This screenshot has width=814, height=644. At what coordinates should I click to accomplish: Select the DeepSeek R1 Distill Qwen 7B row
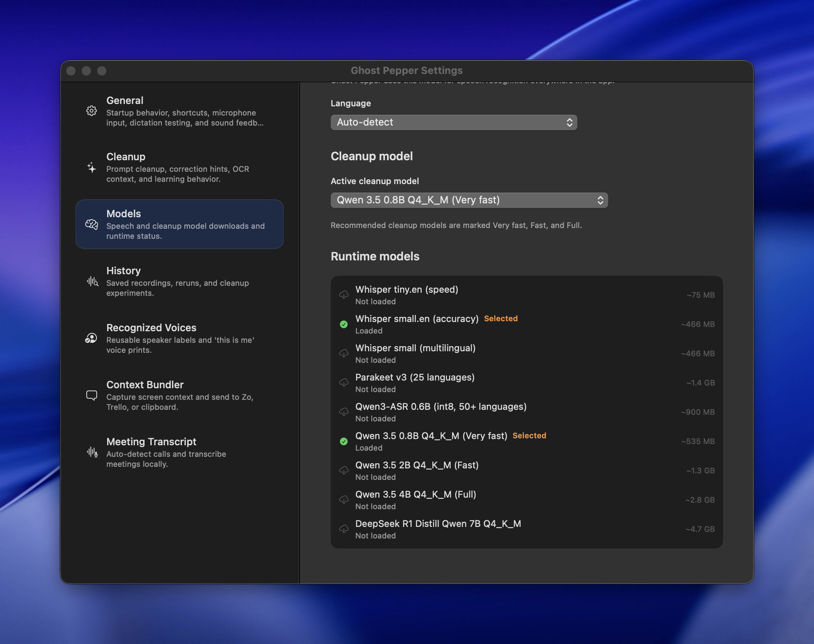click(526, 529)
